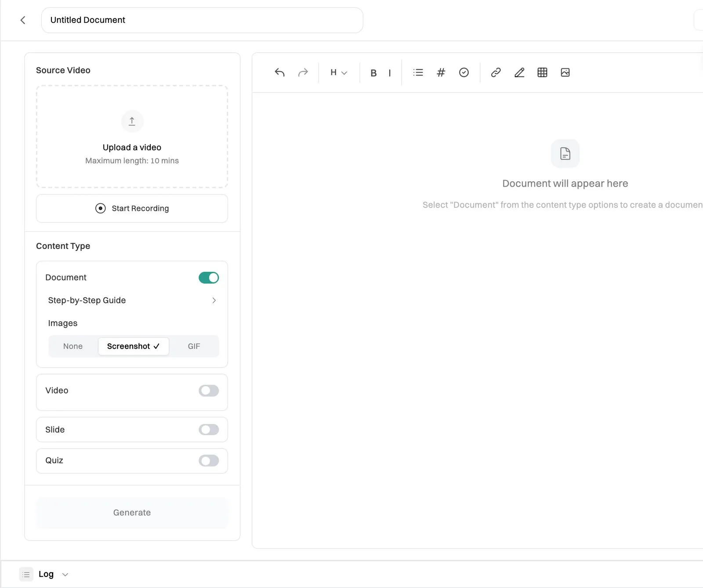Select Screenshot image option

coord(134,346)
